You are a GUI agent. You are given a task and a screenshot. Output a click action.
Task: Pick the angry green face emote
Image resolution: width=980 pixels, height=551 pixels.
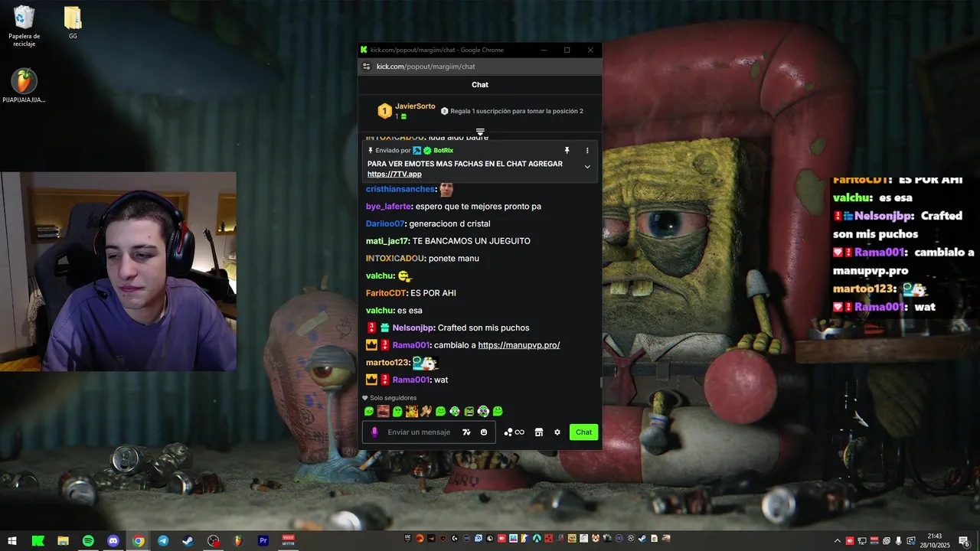469,412
